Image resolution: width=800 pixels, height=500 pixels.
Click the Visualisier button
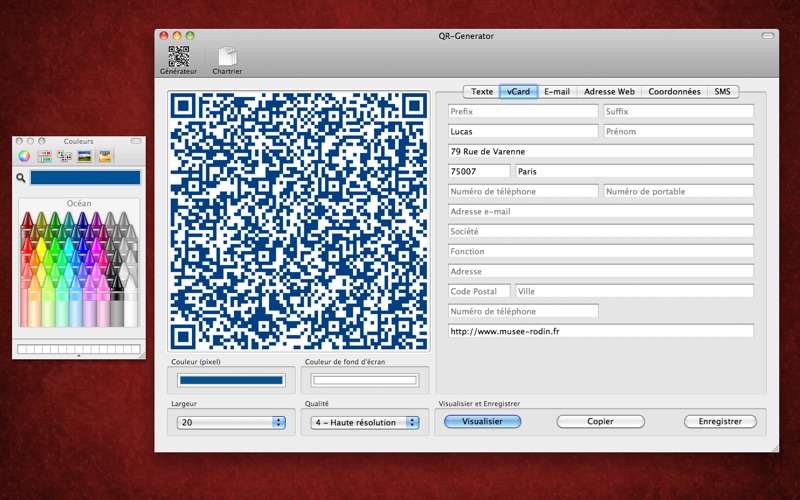point(482,421)
